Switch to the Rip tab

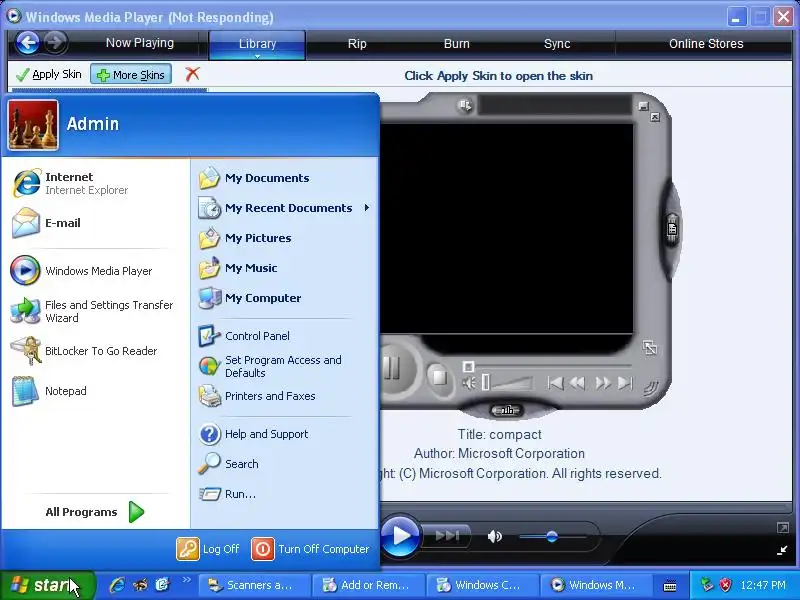point(357,44)
